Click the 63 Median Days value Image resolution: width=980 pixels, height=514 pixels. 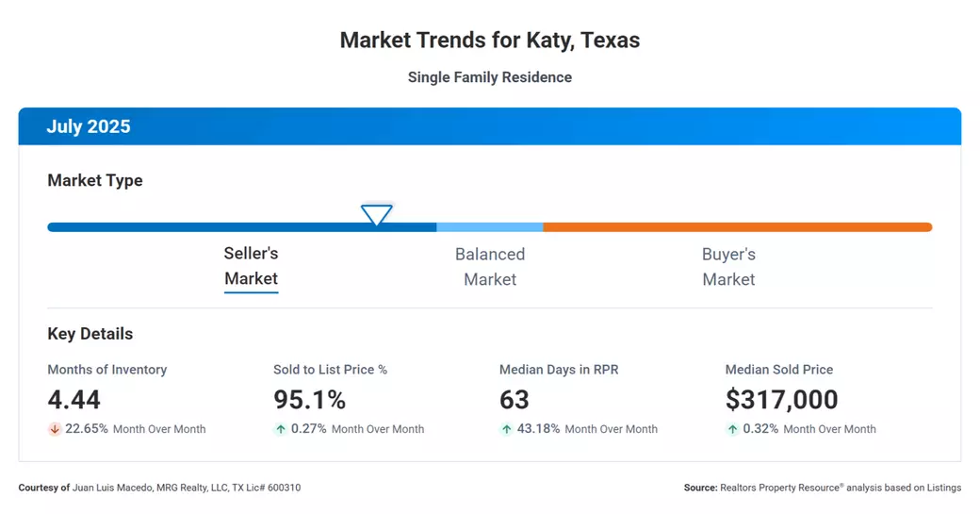(514, 400)
